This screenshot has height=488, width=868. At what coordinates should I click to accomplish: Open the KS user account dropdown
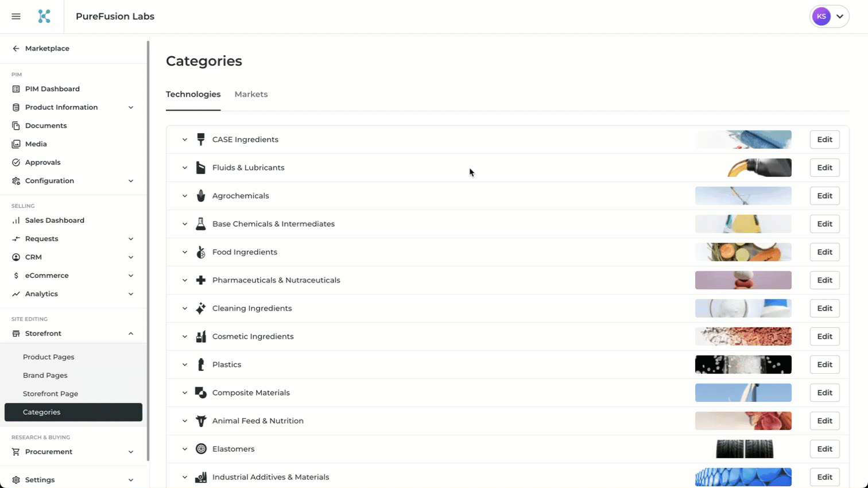830,17
